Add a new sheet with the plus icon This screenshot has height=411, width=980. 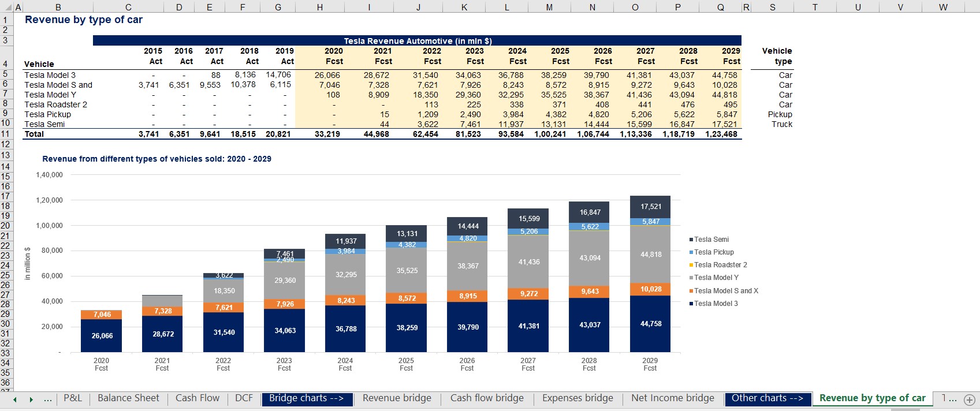tap(969, 399)
